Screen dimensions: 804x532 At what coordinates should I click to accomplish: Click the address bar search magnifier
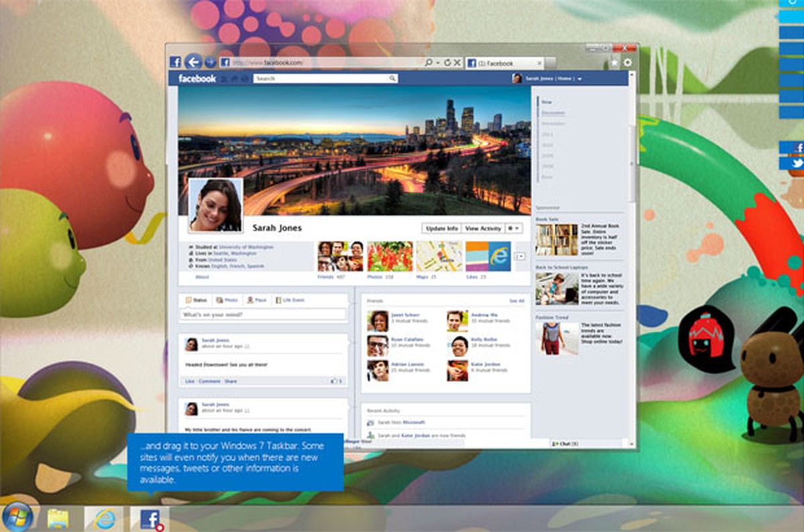(x=429, y=62)
